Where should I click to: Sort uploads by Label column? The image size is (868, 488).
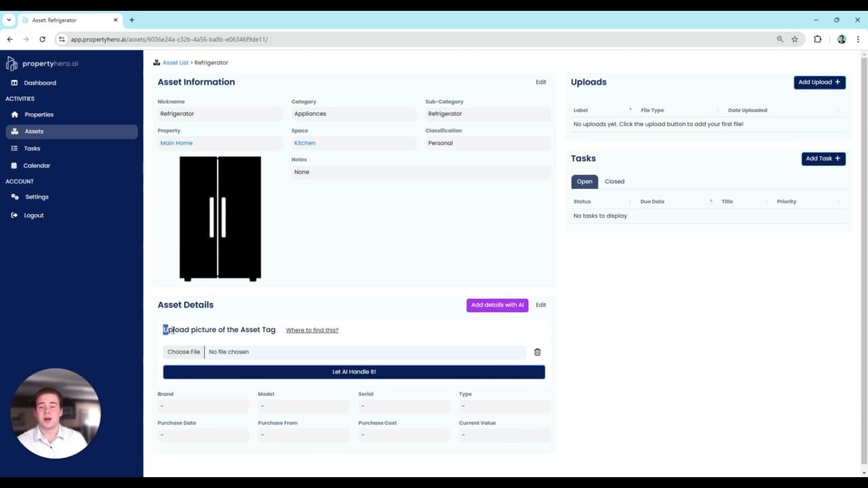pos(581,110)
